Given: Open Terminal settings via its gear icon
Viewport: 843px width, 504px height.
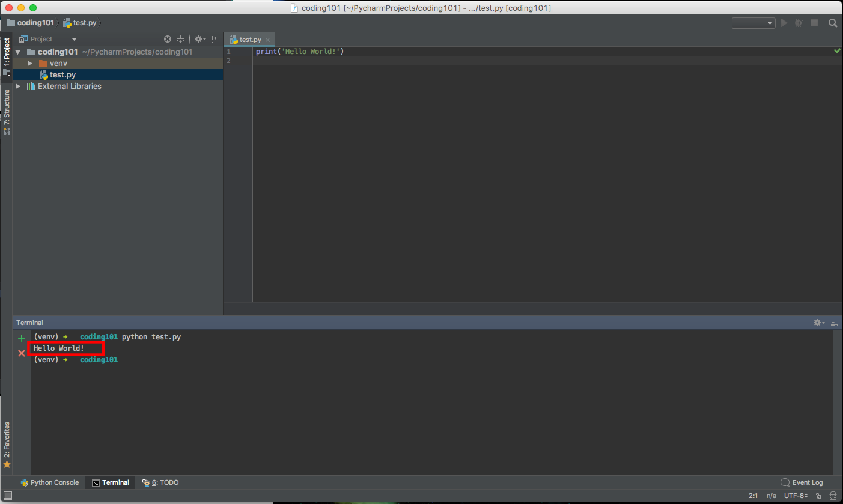Looking at the screenshot, I should click(x=817, y=322).
